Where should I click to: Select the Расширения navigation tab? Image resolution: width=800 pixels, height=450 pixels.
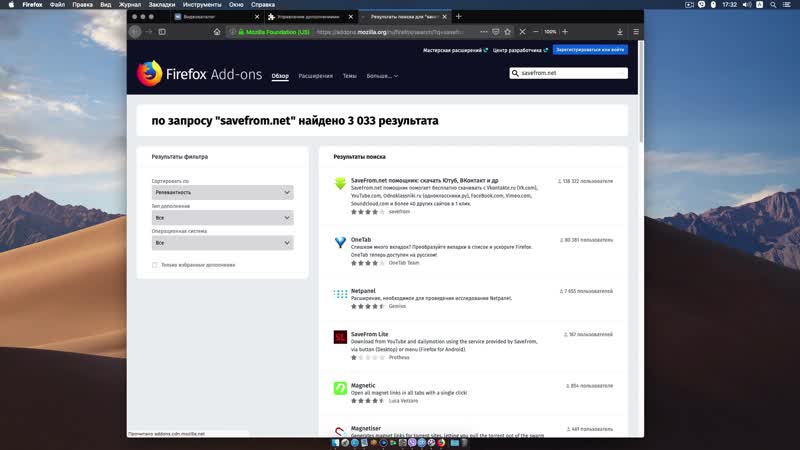(x=315, y=76)
